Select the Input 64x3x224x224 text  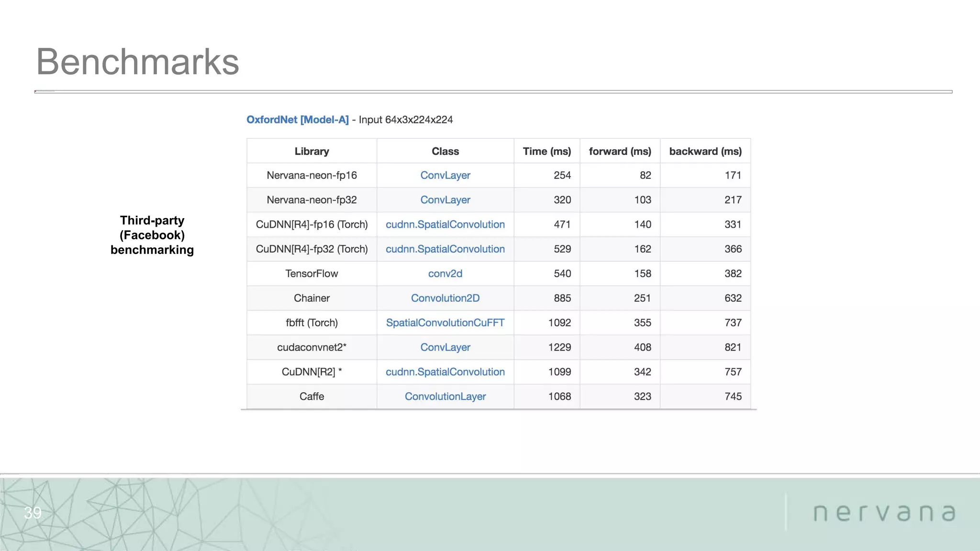click(x=406, y=120)
